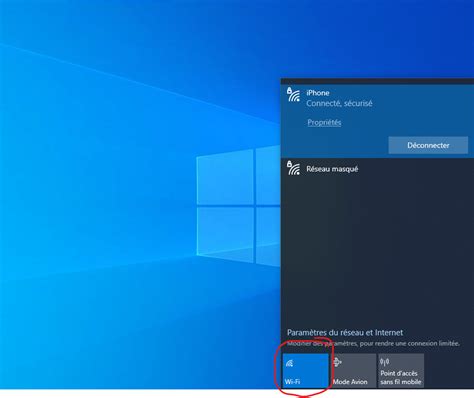Select the Réseau masqué label text
The height and width of the screenshot is (398, 474).
332,169
